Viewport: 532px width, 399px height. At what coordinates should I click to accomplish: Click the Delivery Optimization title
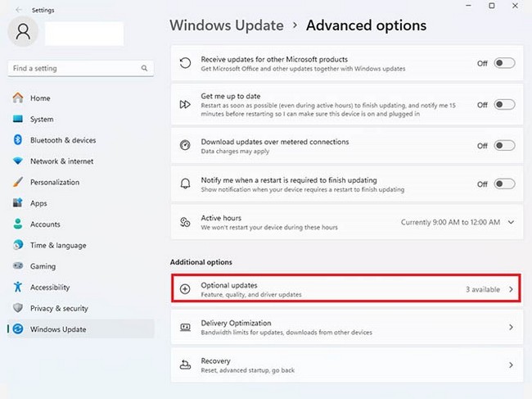point(236,323)
